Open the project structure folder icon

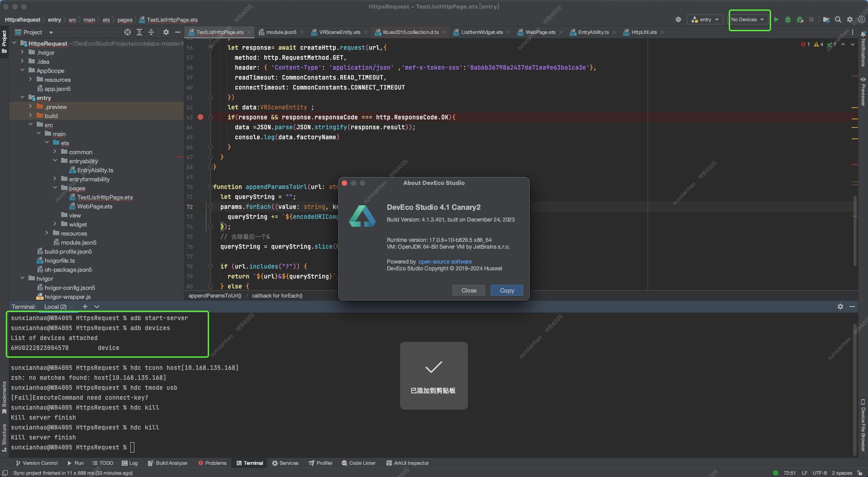826,19
